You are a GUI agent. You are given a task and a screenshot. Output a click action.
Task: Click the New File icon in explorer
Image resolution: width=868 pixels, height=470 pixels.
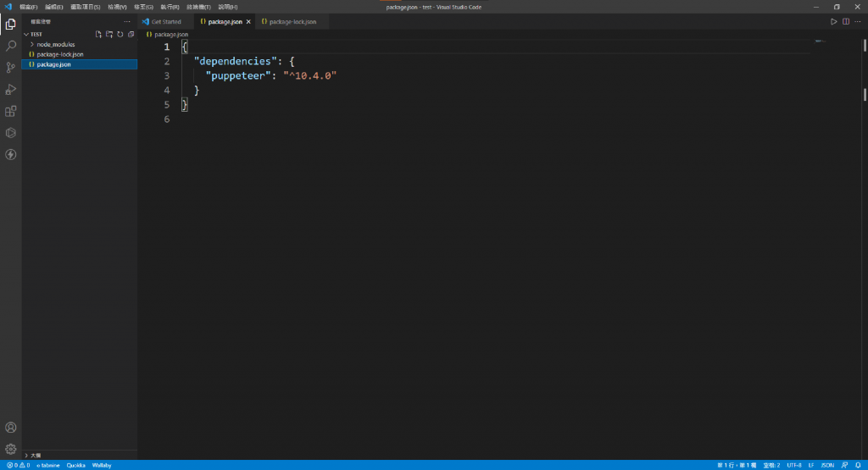98,34
